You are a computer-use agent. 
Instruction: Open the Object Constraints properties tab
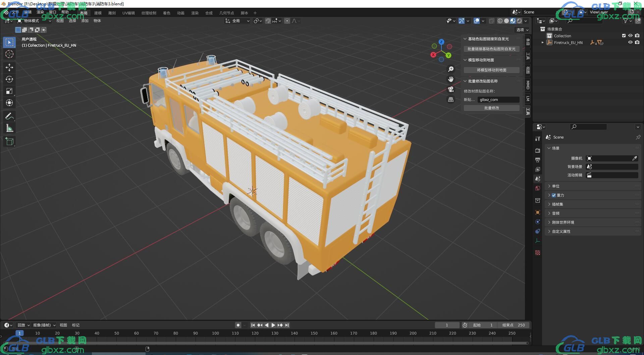(538, 231)
